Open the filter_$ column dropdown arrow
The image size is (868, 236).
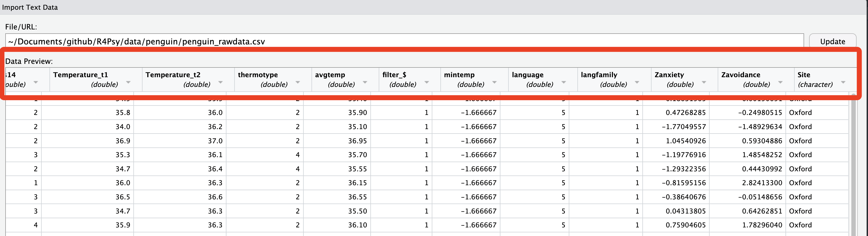click(x=426, y=82)
